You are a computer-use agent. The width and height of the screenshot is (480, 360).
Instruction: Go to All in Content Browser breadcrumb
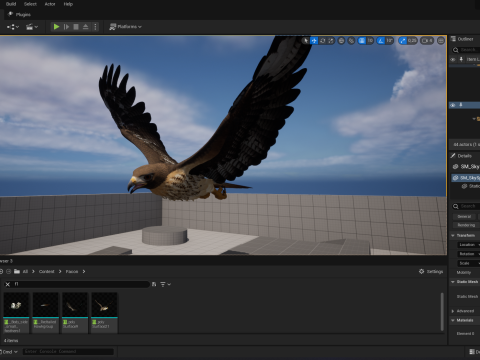pos(25,271)
